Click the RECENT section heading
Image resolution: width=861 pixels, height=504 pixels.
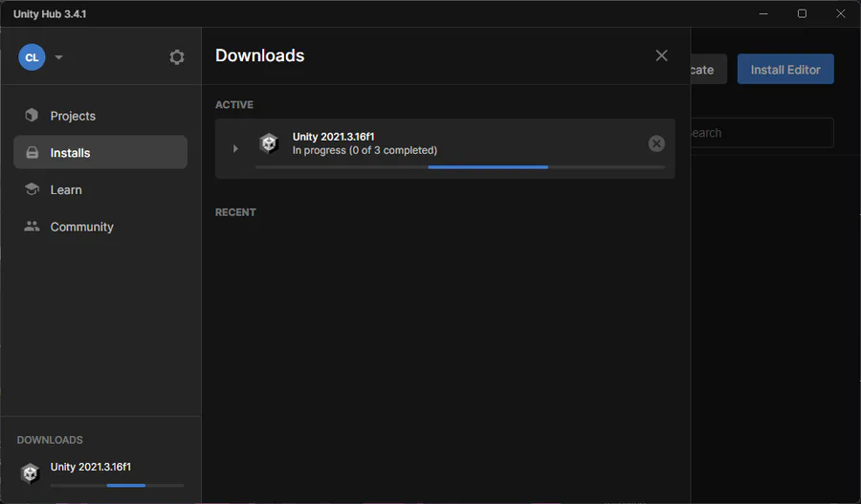pos(235,212)
